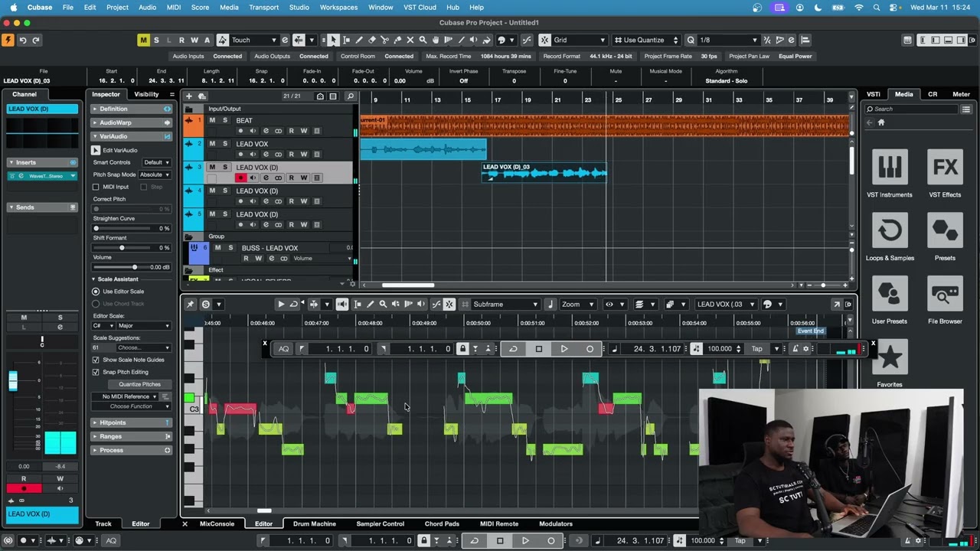
Task: Click the orange lightning bolt button
Action: point(8,40)
